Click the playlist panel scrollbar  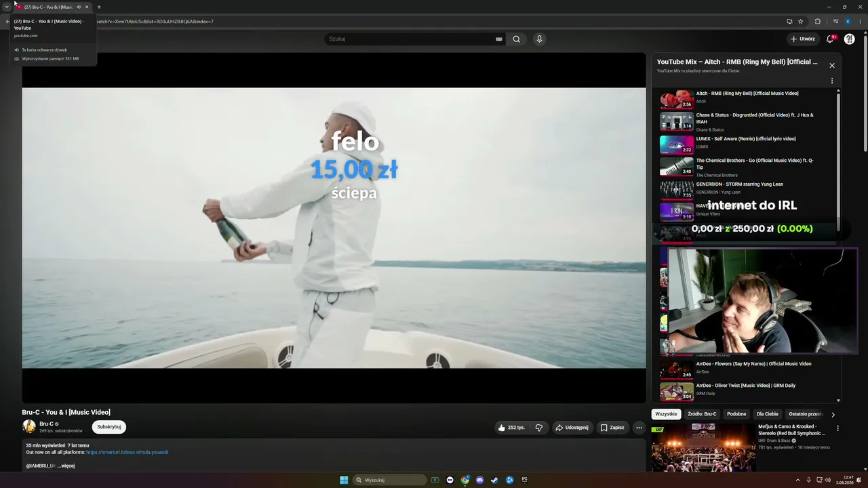839,163
